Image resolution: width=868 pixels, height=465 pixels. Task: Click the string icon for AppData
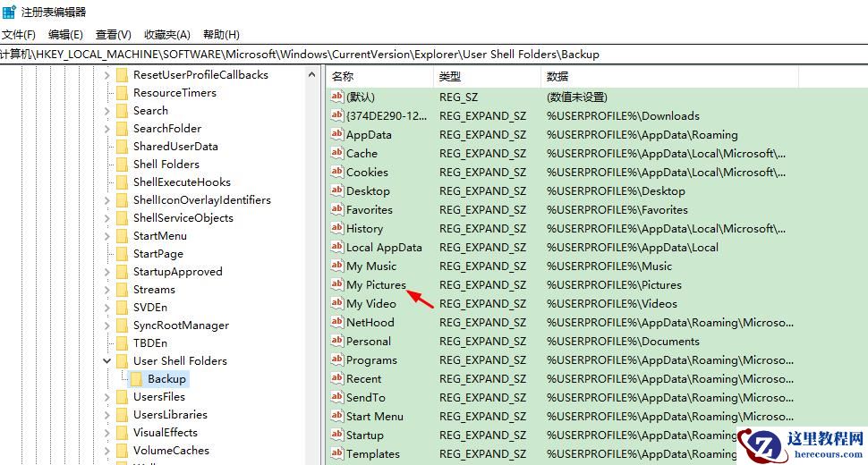(337, 134)
